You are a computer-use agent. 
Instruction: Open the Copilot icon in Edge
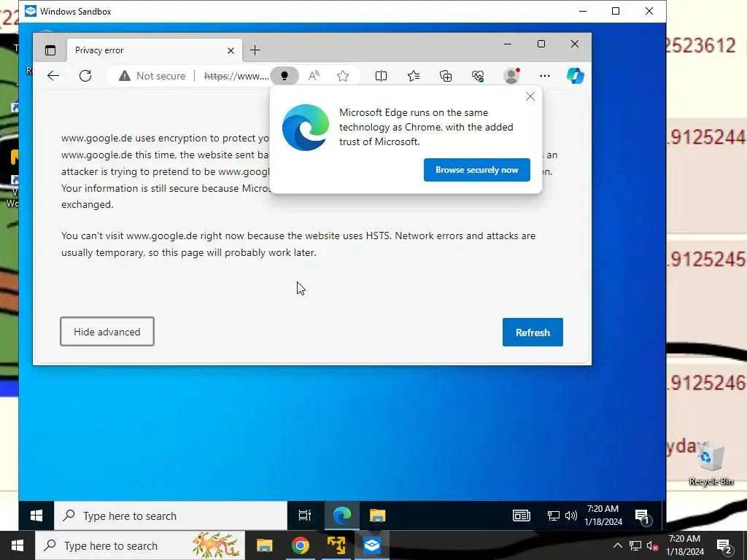point(575,76)
